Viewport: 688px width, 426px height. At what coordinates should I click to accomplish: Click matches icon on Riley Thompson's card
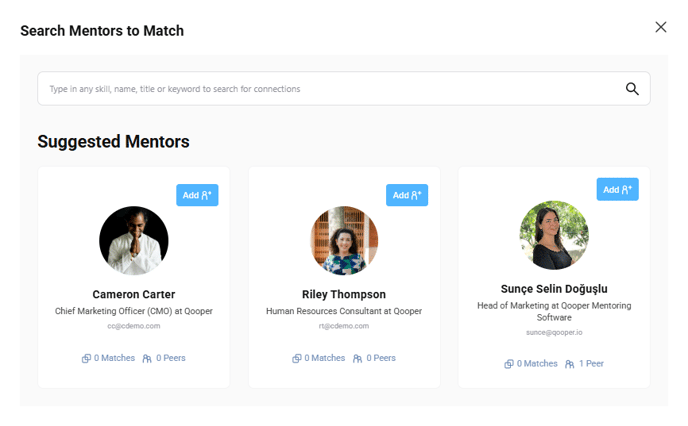297,358
